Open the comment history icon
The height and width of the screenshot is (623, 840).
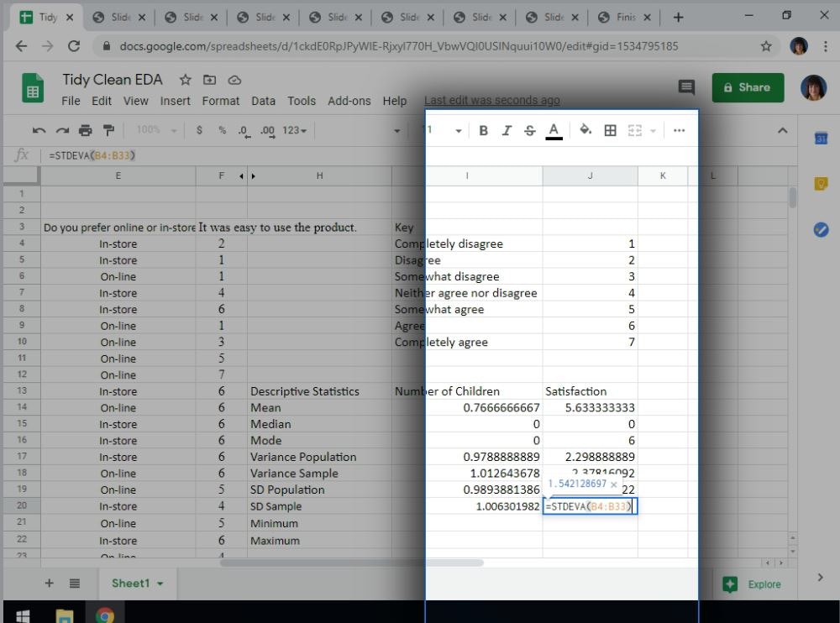[686, 87]
